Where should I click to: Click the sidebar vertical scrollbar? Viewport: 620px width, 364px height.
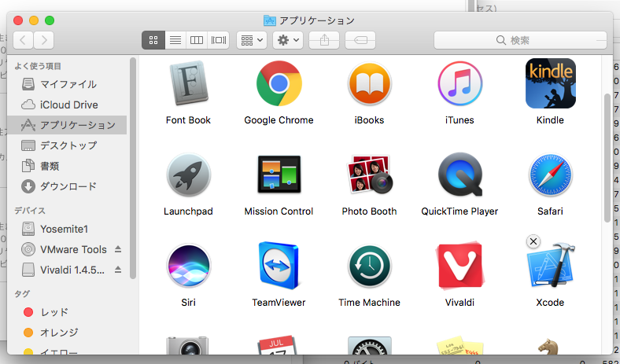coord(133,168)
